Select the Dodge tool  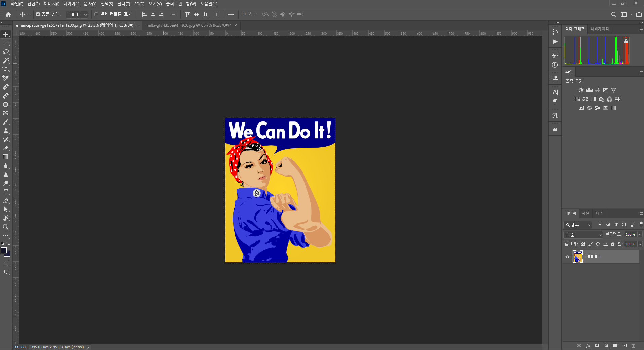pyautogui.click(x=6, y=183)
